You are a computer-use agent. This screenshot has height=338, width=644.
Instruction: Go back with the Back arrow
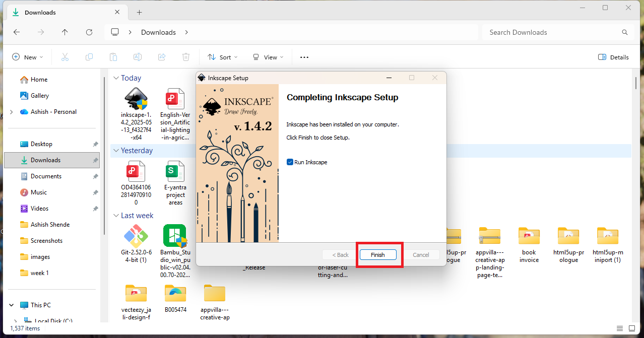[17, 32]
